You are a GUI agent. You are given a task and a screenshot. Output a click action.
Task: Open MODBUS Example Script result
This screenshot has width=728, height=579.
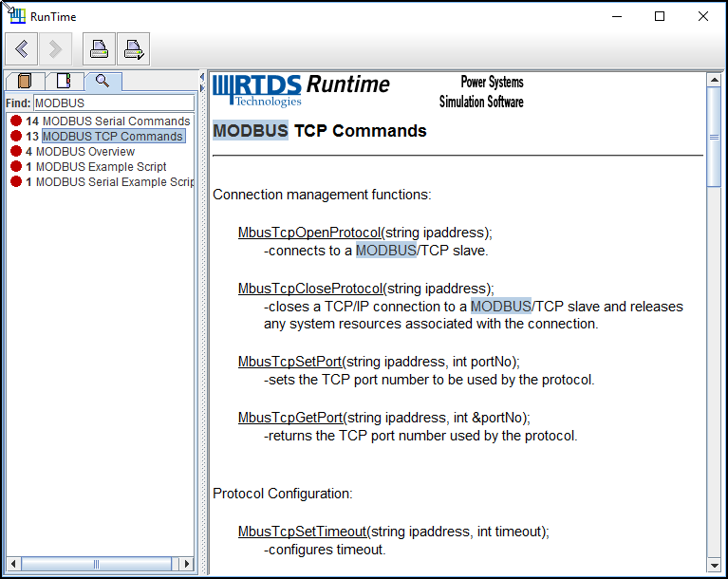click(x=102, y=167)
